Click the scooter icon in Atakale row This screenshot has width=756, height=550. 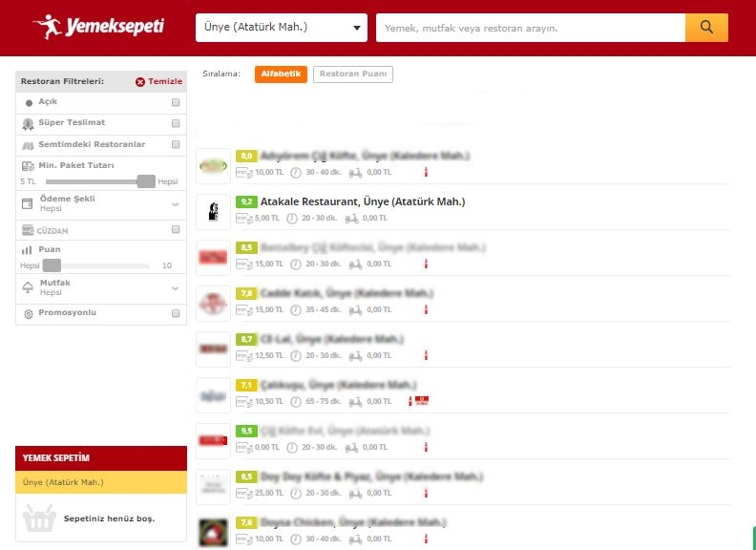click(x=351, y=219)
